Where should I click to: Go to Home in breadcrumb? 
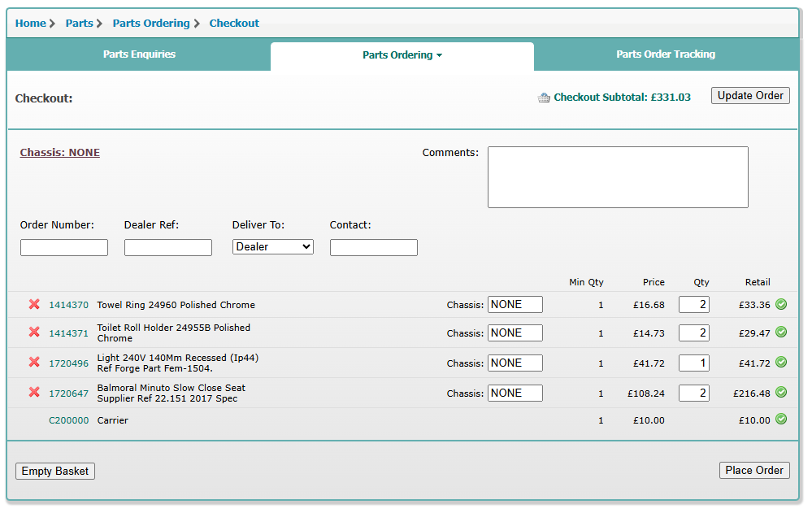[31, 23]
